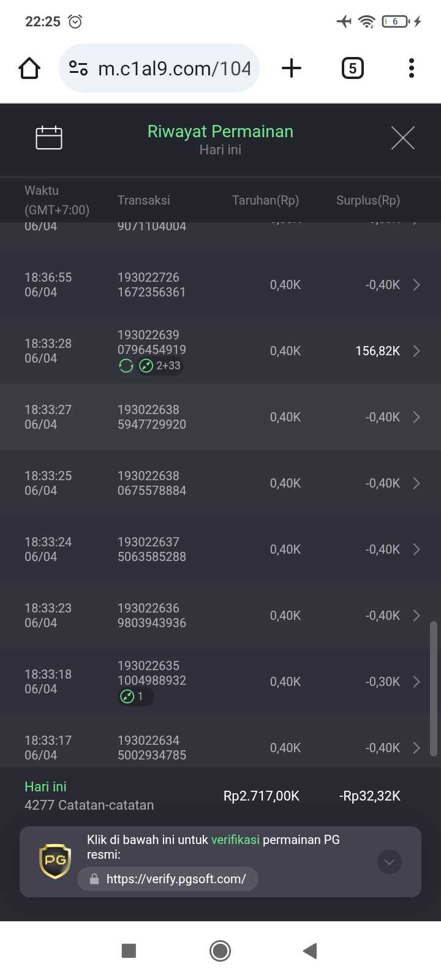Tap the address bar m.c1al9.com URL
Screen dimensions: 441x980
[x=175, y=68]
